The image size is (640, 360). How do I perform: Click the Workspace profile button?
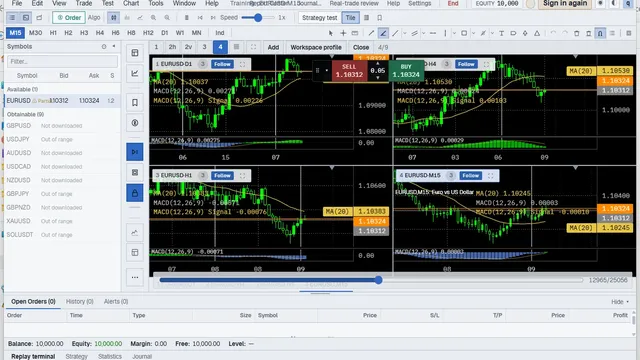(316, 47)
